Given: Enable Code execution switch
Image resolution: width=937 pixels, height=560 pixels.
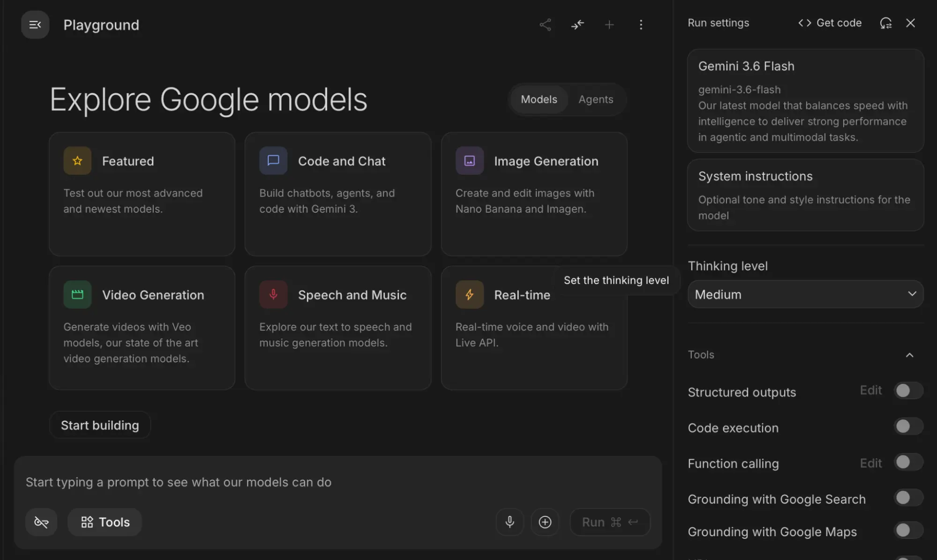Looking at the screenshot, I should [908, 426].
